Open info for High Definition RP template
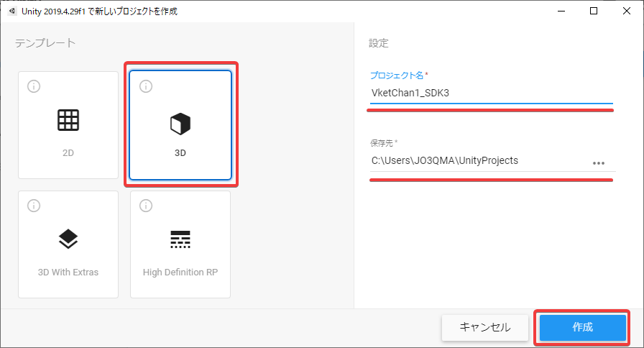The image size is (644, 348). click(146, 206)
